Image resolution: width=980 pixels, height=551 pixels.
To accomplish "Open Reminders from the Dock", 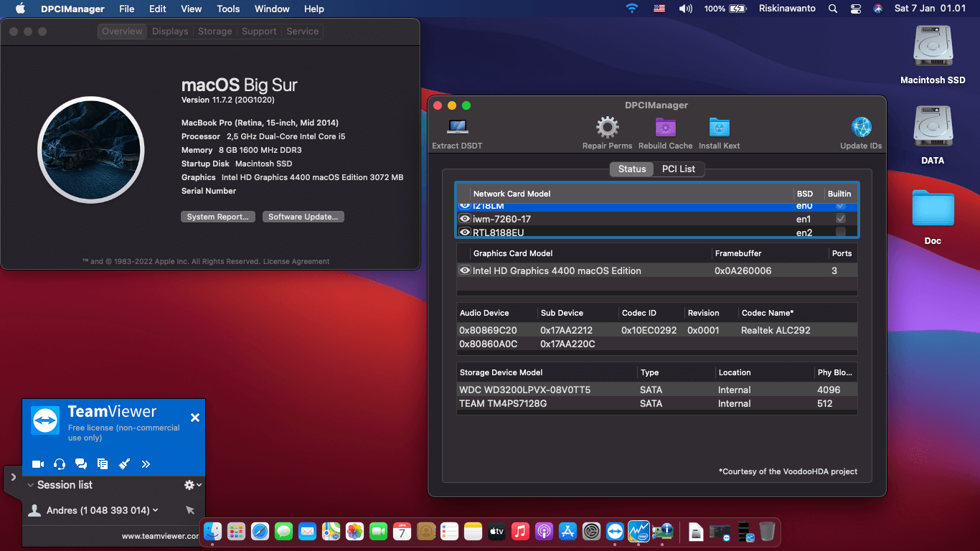I will [449, 532].
